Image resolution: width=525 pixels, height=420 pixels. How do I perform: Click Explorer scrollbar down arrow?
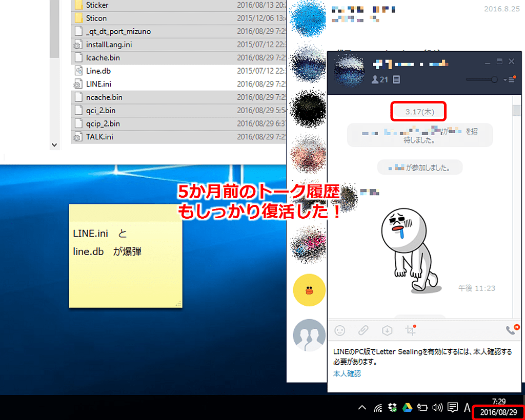coord(54,145)
